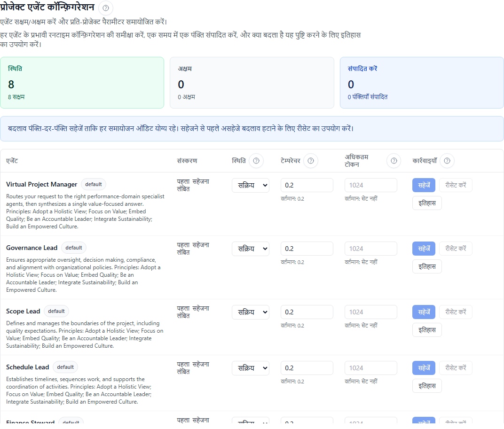The width and height of the screenshot is (504, 429).
Task: Click help icon next to page title
Action: coord(105,8)
